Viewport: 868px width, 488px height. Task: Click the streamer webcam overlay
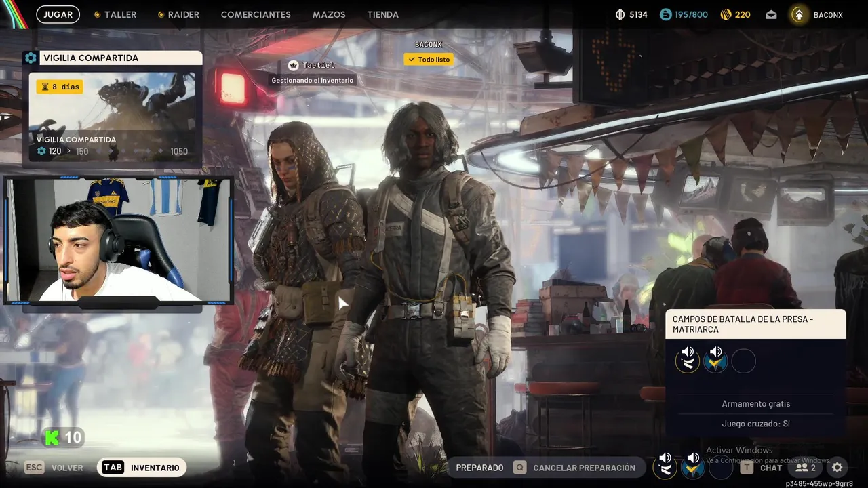tap(119, 241)
